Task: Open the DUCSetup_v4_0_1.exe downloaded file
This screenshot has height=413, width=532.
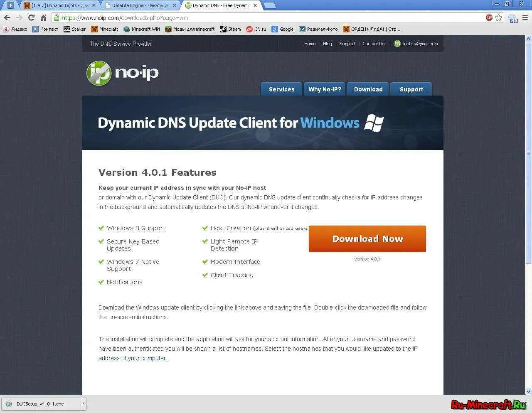Action: 40,403
